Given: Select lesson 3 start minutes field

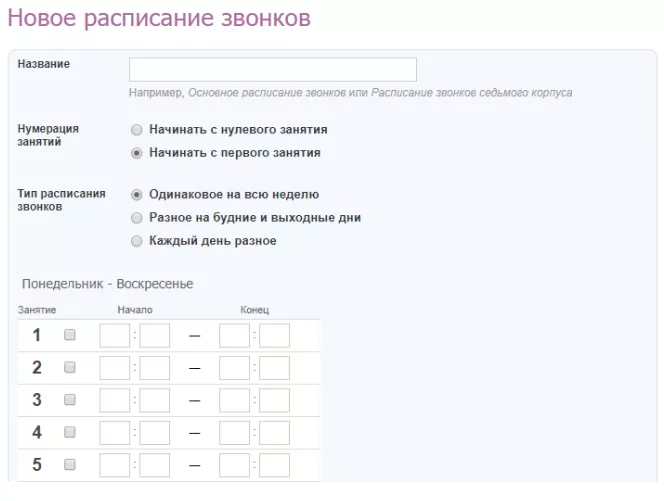Looking at the screenshot, I should [x=155, y=400].
